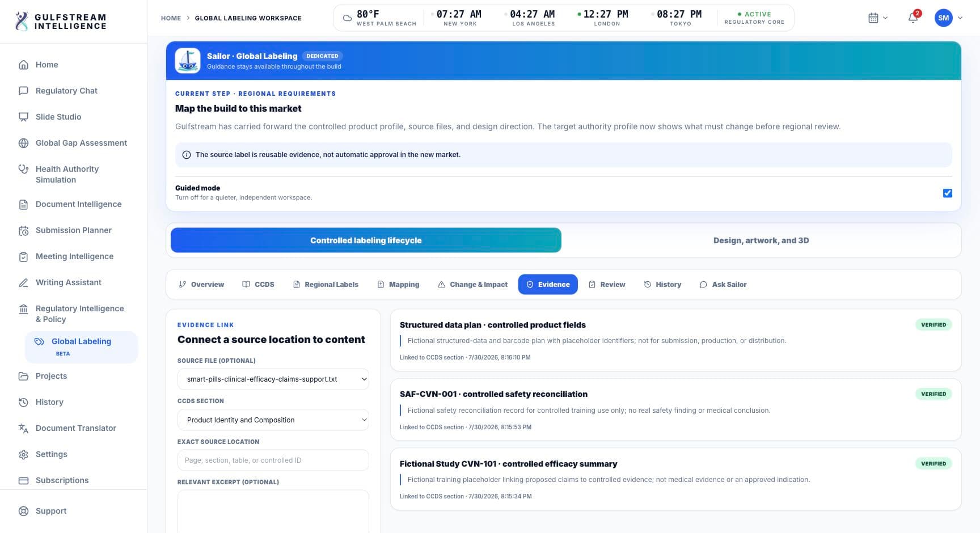Click the Settings gear icon
980x533 pixels.
[x=23, y=454]
